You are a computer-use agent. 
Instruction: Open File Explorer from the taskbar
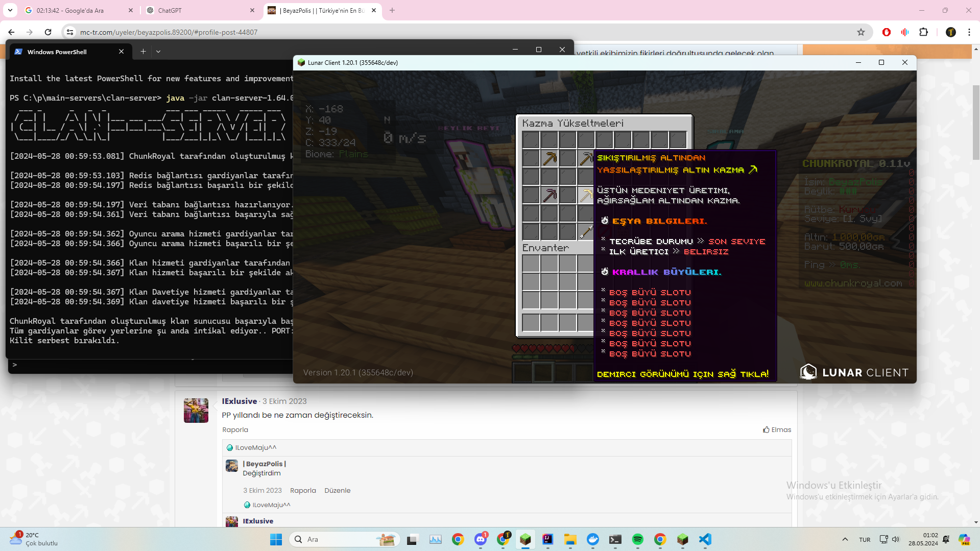coord(570,539)
